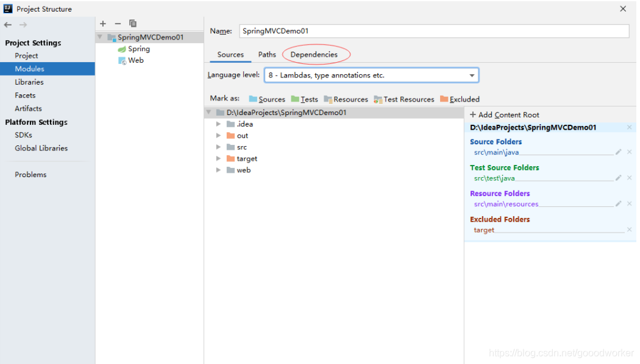The height and width of the screenshot is (364, 640).
Task: Click src\main\java under Source Folders
Action: pyautogui.click(x=496, y=152)
